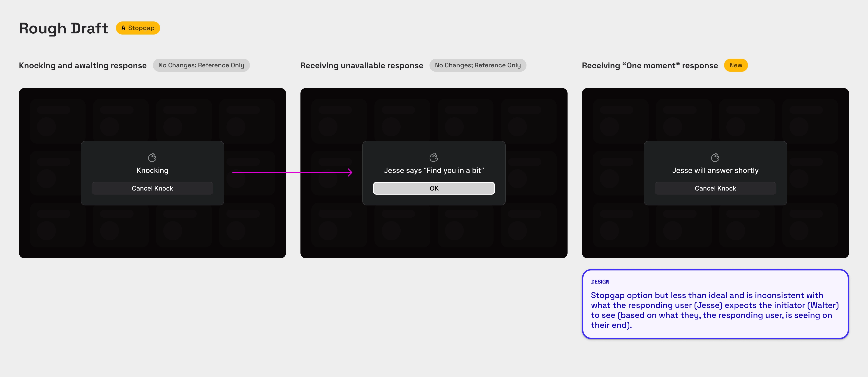
Task: Click the yellow New badge
Action: click(736, 65)
